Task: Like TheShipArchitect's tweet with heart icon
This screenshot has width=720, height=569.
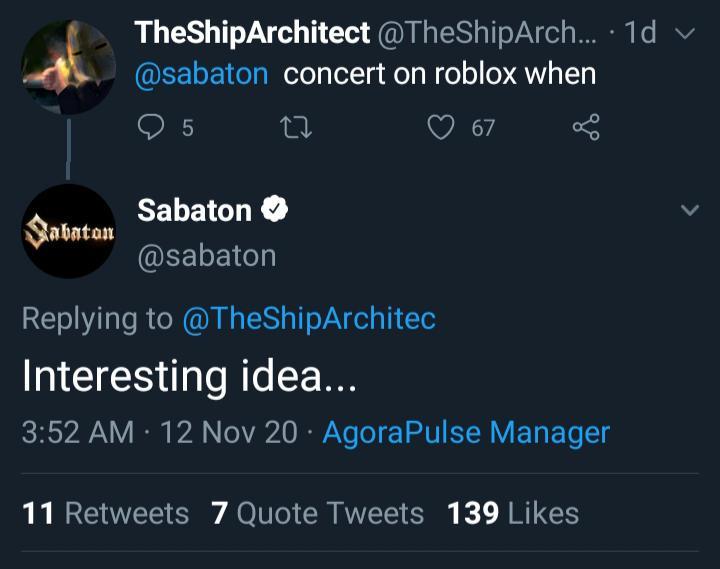Action: (x=441, y=127)
